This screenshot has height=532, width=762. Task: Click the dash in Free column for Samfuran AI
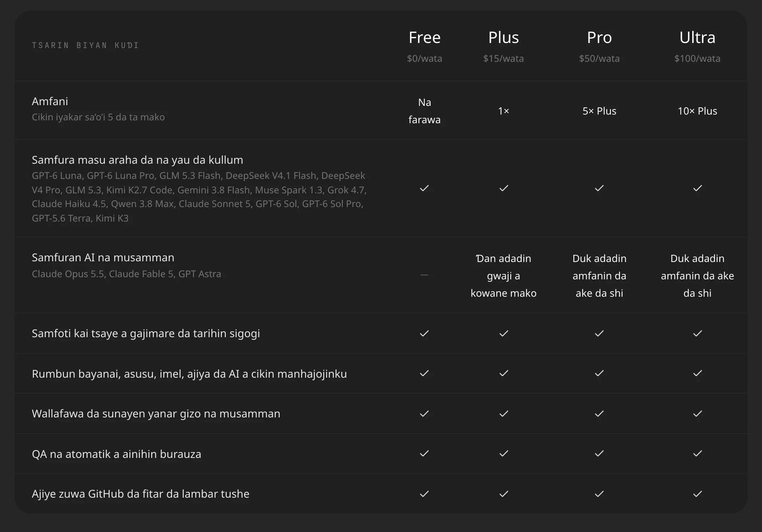coord(424,275)
